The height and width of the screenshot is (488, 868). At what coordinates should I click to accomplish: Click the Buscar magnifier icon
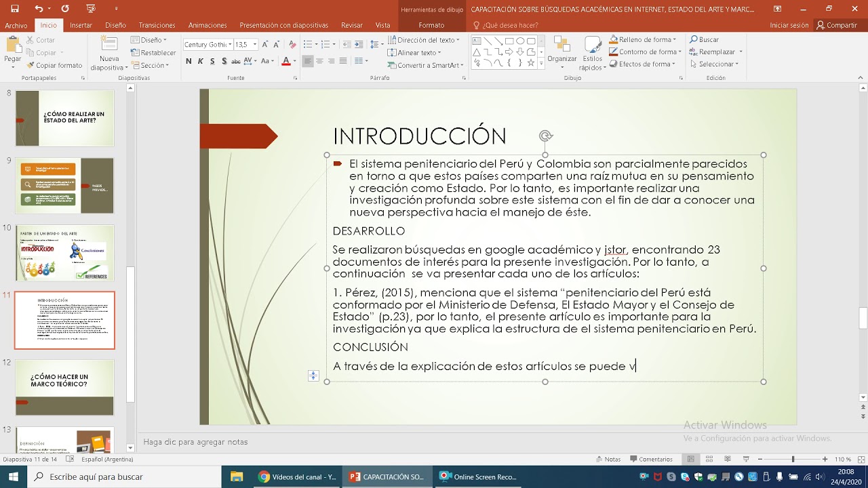694,39
